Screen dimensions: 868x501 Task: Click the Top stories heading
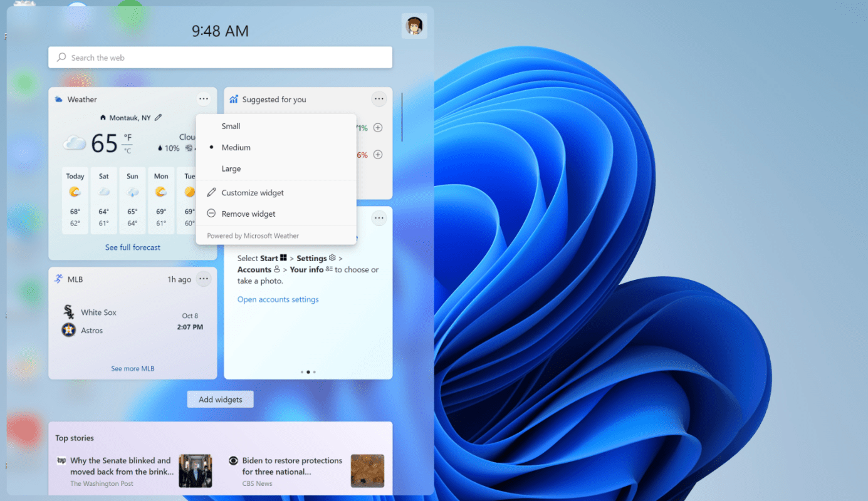(75, 438)
